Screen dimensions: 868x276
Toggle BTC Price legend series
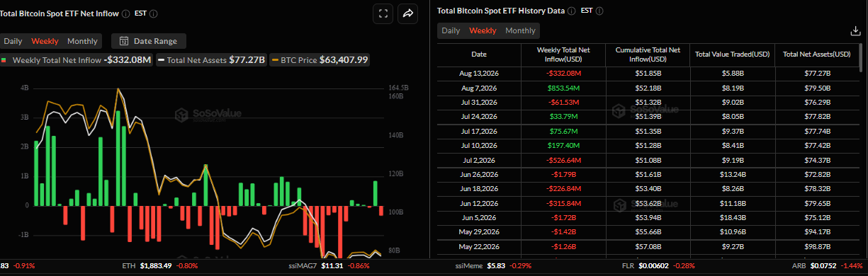320,60
